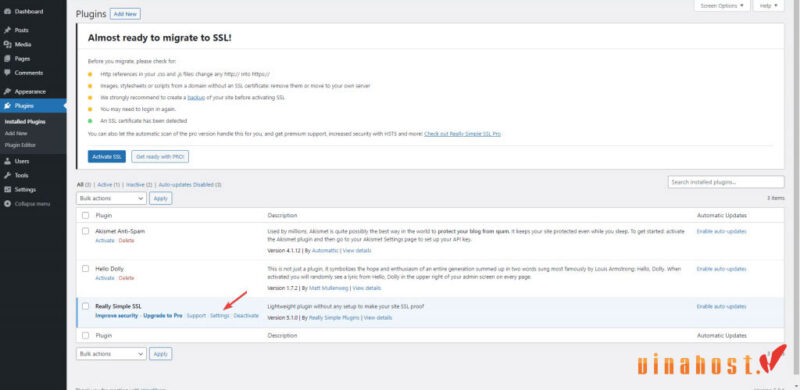Open the top Bulk actions dropdown
The height and width of the screenshot is (390, 800).
pyautogui.click(x=111, y=198)
